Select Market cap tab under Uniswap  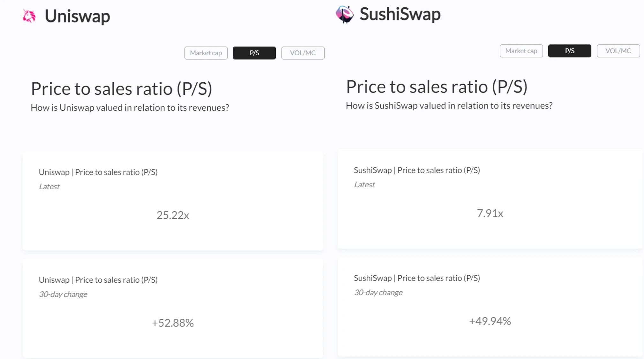pyautogui.click(x=206, y=53)
